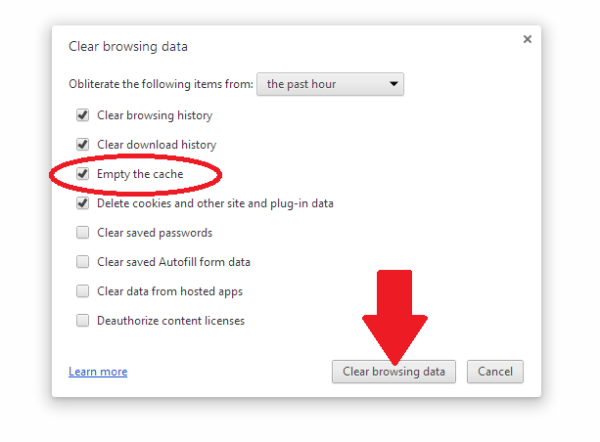Click the "Clear saved passwords" label text

[x=154, y=233]
